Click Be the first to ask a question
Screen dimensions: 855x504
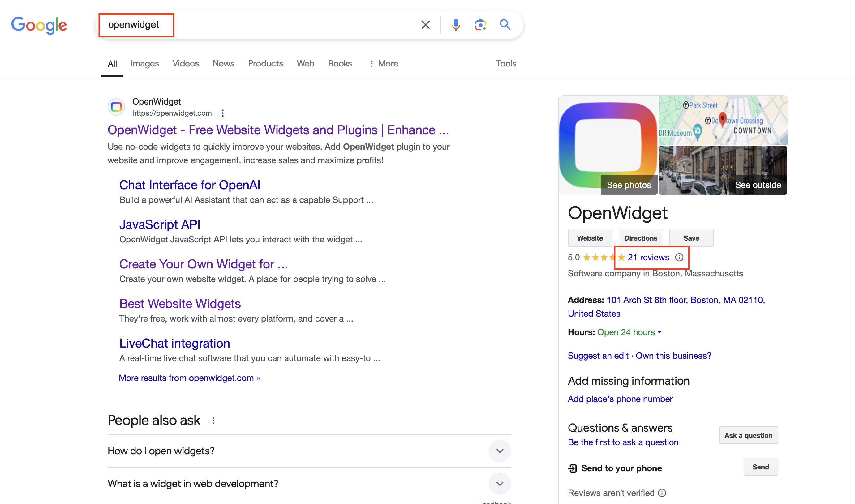(623, 442)
